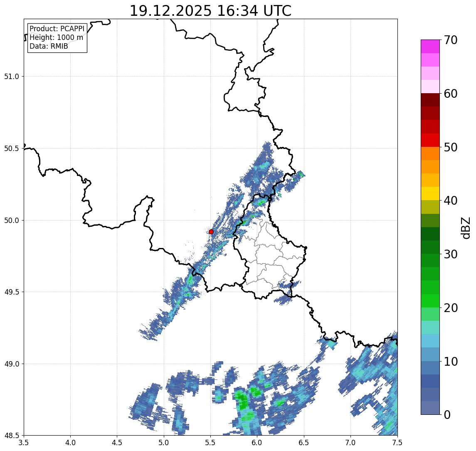Click latitude axis label 50.5
This screenshot has height=451, width=476.
tap(12, 148)
